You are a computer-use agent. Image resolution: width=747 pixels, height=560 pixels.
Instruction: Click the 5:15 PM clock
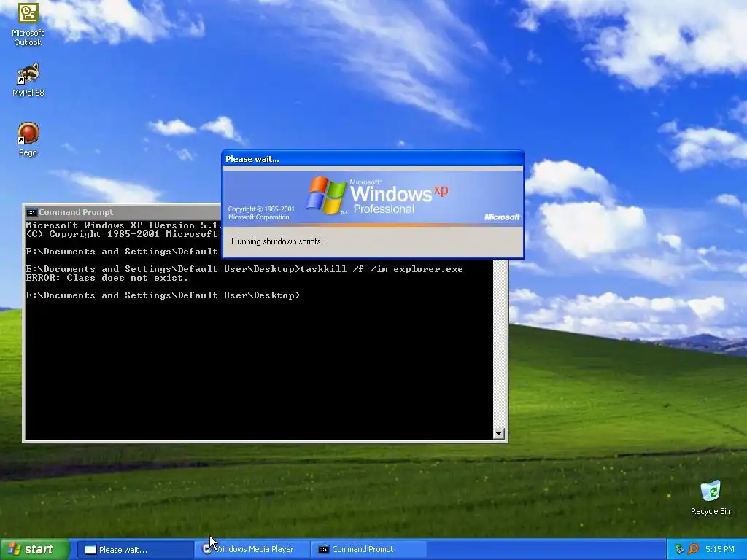pyautogui.click(x=720, y=549)
